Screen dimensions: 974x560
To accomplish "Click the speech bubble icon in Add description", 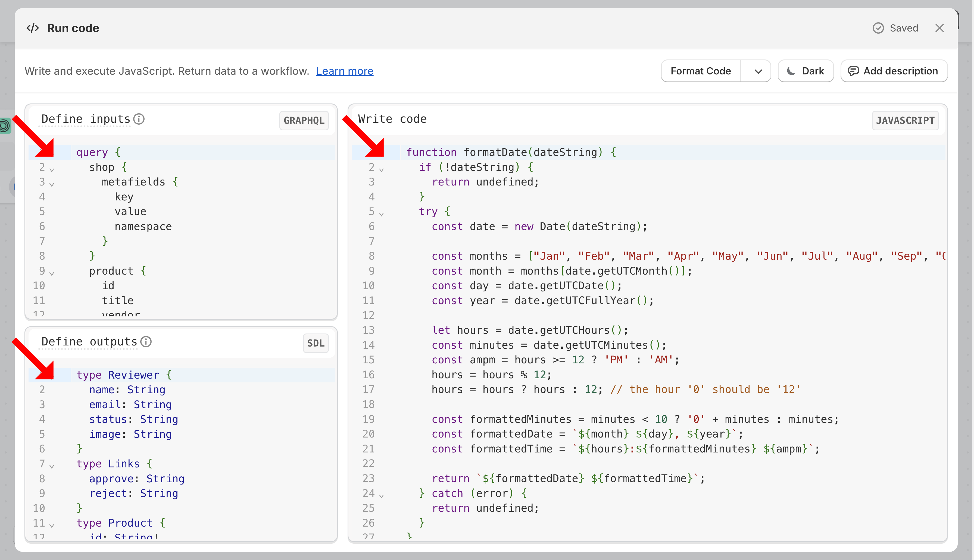I will pyautogui.click(x=853, y=71).
